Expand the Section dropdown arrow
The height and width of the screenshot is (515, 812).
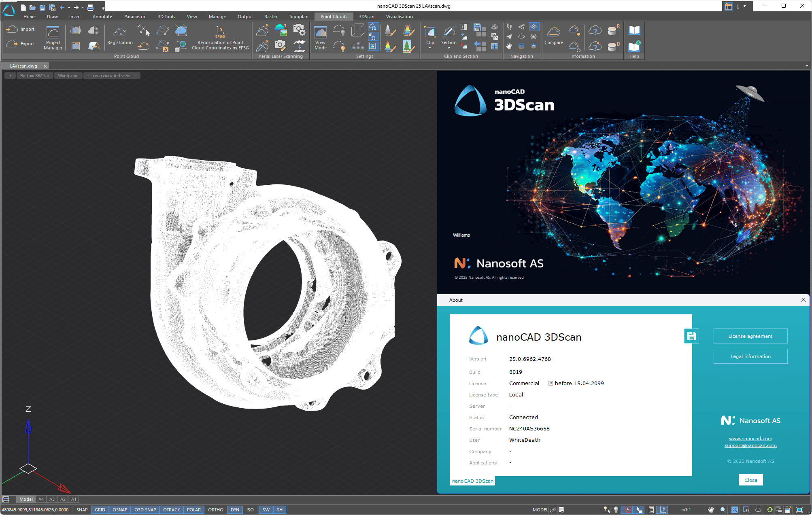coord(449,48)
